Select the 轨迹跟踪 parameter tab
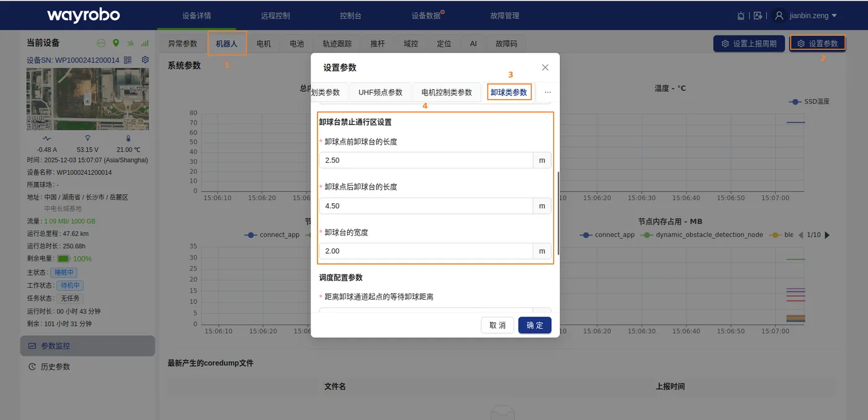The height and width of the screenshot is (420, 868). (x=337, y=43)
